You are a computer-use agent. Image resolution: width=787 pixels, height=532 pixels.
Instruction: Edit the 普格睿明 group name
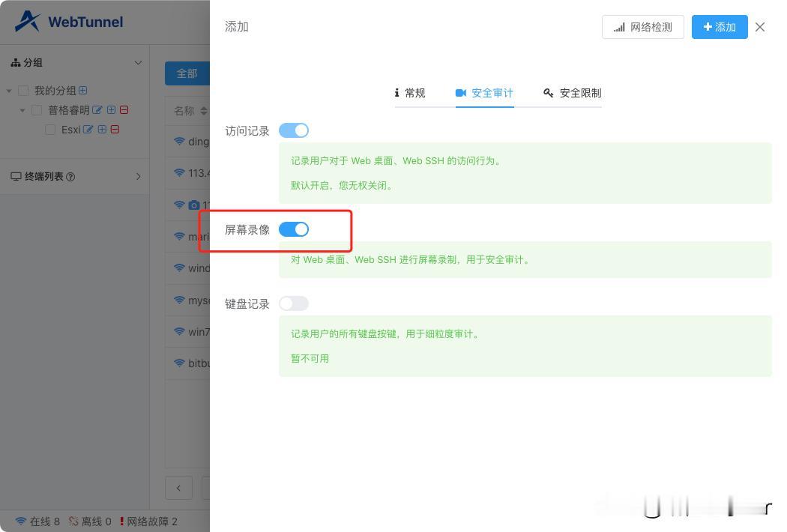tap(97, 110)
